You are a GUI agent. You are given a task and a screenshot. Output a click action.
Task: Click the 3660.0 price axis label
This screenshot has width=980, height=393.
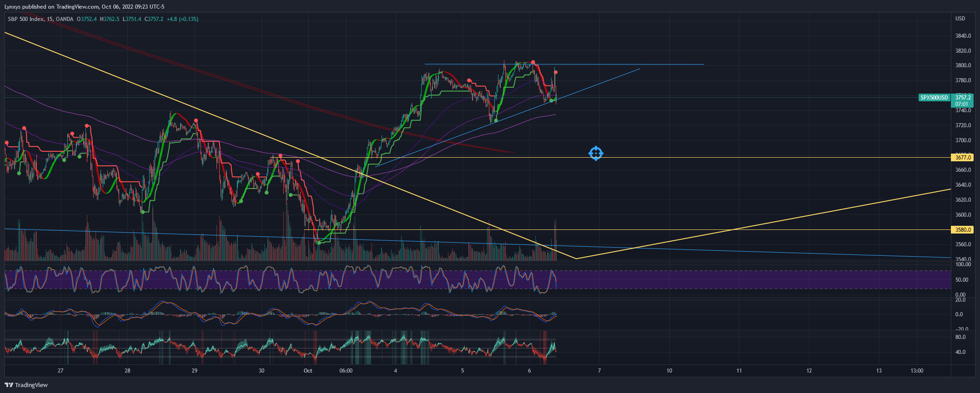pos(963,170)
